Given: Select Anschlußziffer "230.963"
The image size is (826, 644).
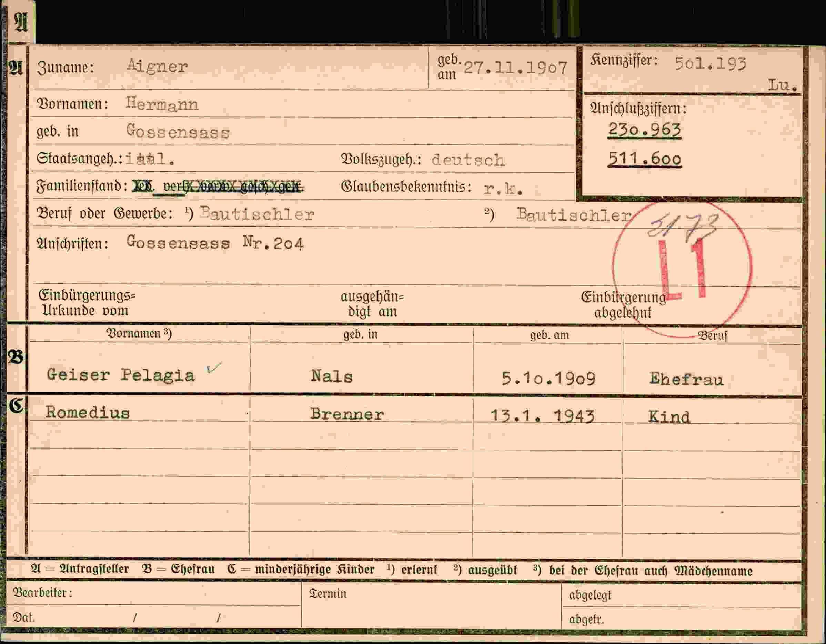Looking at the screenshot, I should click(644, 130).
